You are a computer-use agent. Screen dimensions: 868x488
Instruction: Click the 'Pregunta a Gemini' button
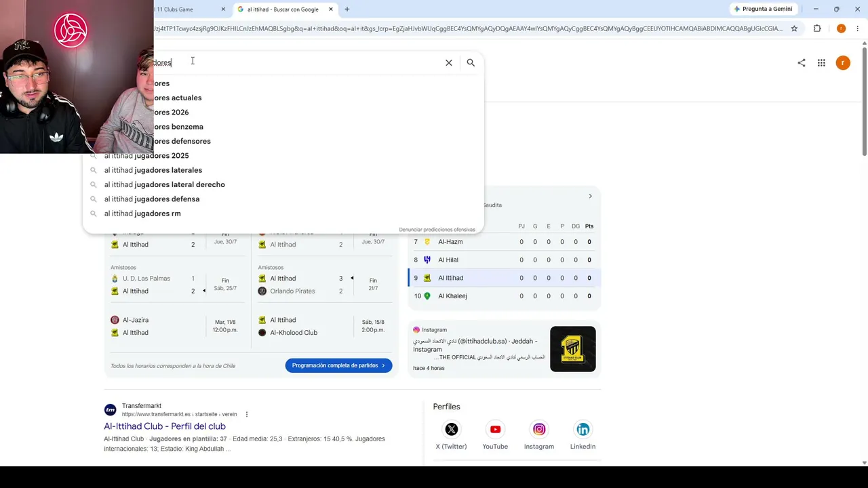[x=763, y=9]
